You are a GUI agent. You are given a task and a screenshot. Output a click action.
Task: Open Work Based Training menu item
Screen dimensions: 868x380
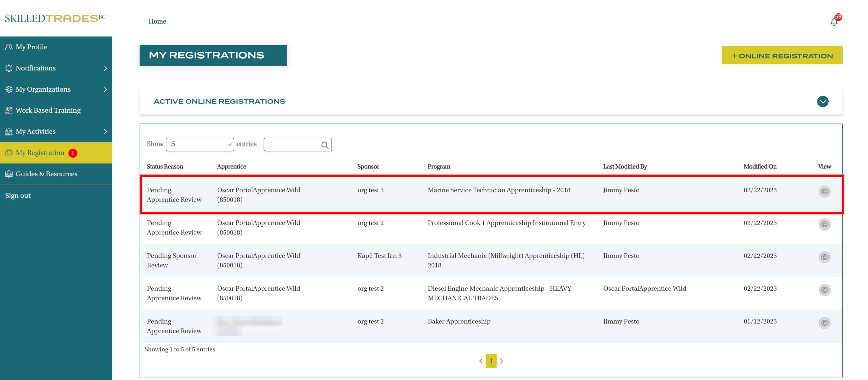[48, 110]
